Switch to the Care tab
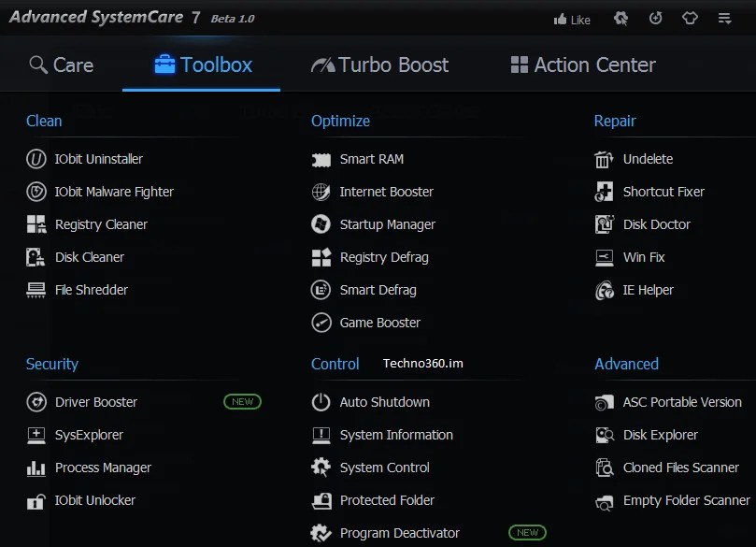 pos(61,65)
